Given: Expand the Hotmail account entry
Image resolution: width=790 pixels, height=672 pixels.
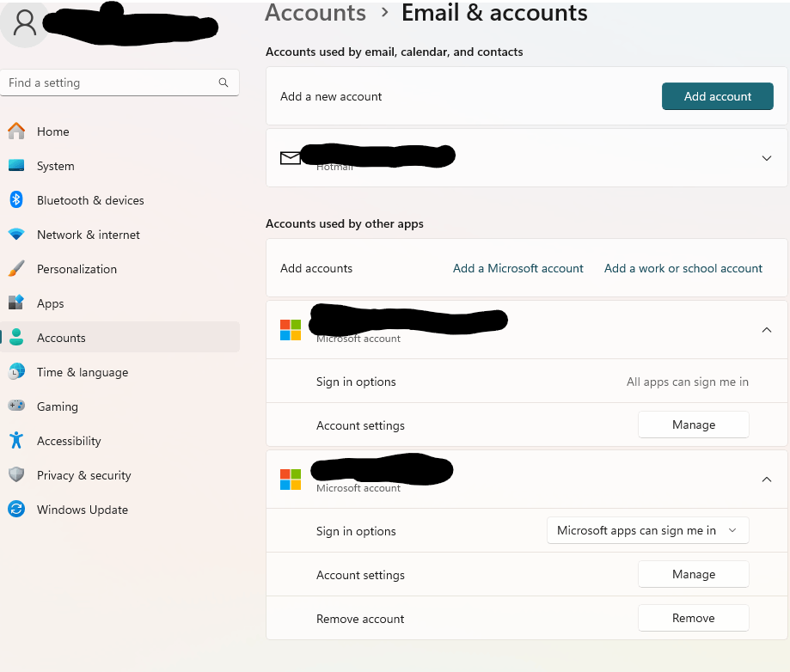Looking at the screenshot, I should (x=766, y=158).
